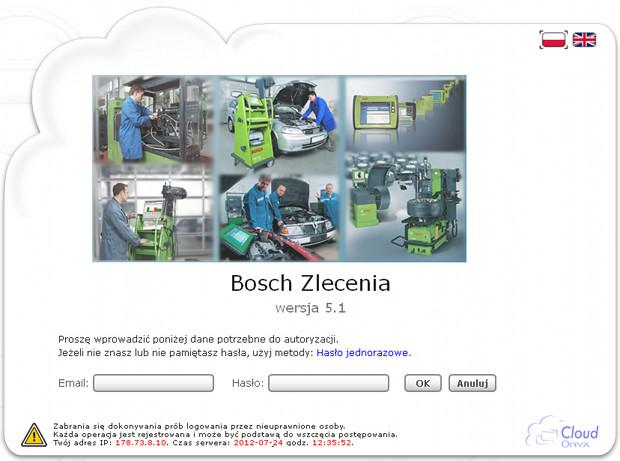Image resolution: width=620 pixels, height=461 pixels.
Task: Focus the Hasło password field
Action: [x=328, y=383]
